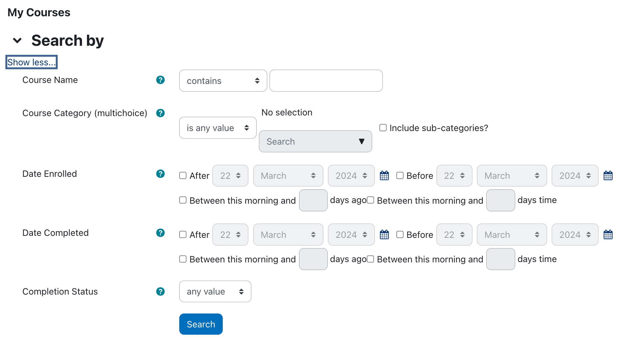Click help icon beside Course Name

(x=160, y=80)
